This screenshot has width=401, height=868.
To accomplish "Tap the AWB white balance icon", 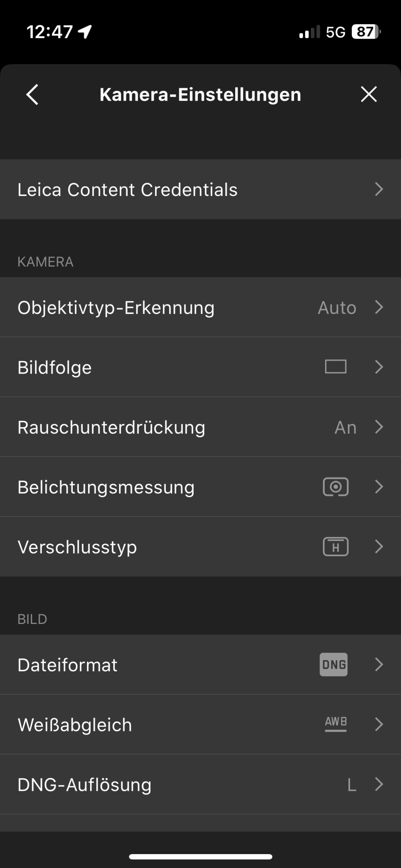I will tap(335, 724).
